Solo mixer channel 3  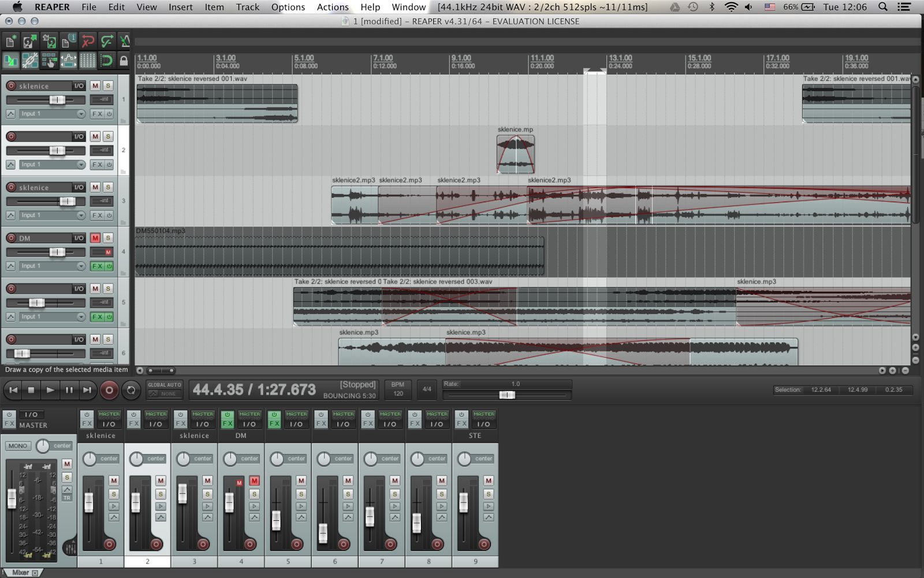click(x=207, y=494)
